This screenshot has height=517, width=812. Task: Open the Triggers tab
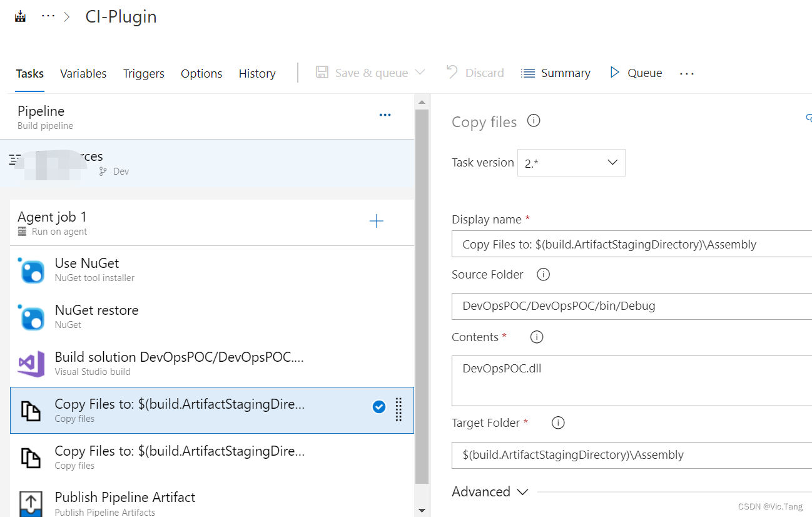pyautogui.click(x=143, y=73)
